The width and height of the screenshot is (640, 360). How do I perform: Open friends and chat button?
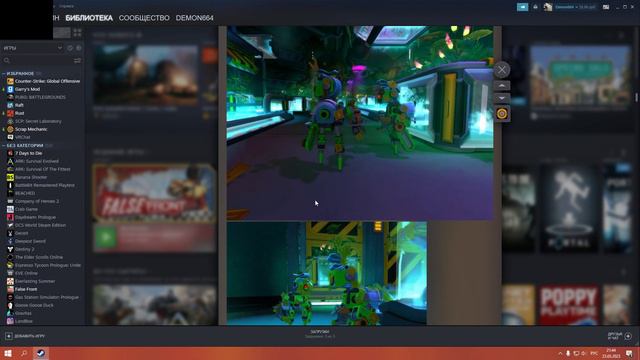click(620, 336)
